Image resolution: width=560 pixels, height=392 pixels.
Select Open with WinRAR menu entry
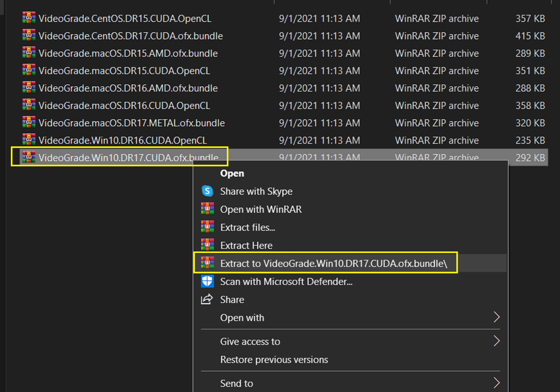click(261, 209)
